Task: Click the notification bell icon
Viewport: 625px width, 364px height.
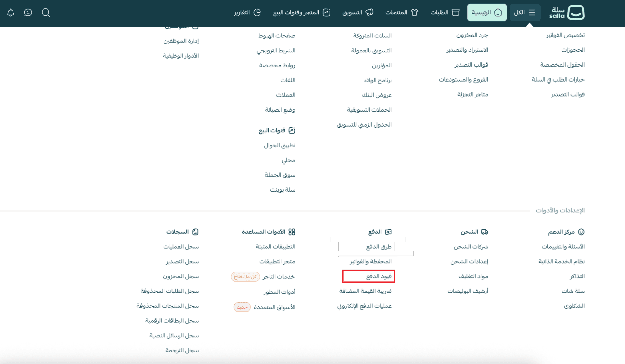Action: pos(11,12)
